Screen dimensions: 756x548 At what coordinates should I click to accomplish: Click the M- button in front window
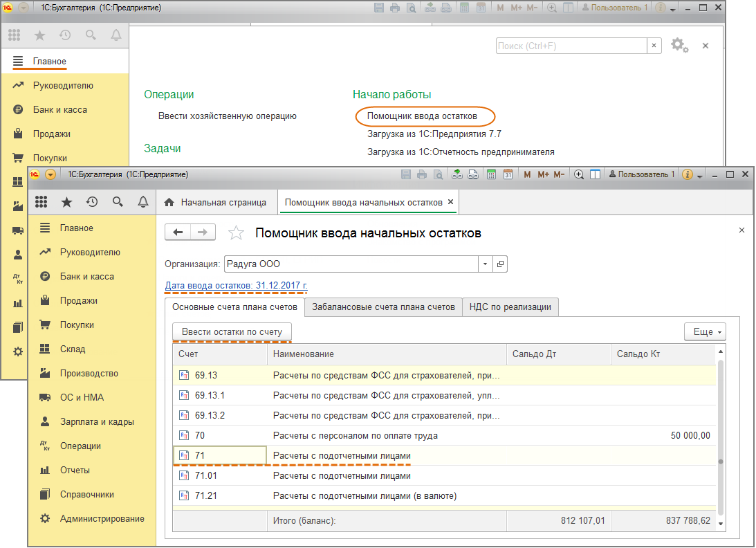[x=560, y=174]
